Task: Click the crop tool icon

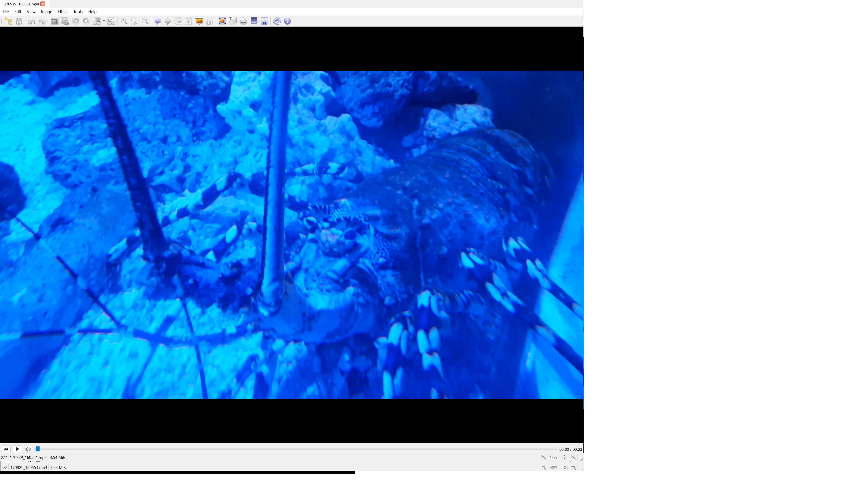Action: click(54, 21)
